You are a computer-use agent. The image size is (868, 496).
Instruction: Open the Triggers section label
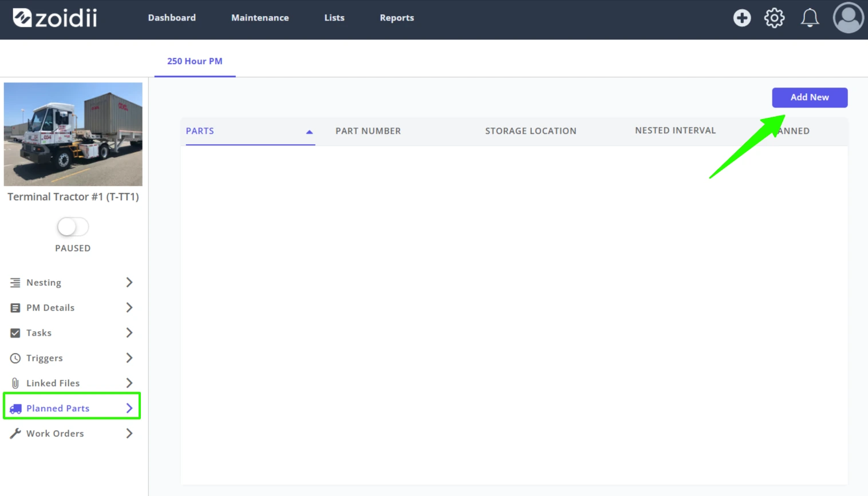coord(45,358)
